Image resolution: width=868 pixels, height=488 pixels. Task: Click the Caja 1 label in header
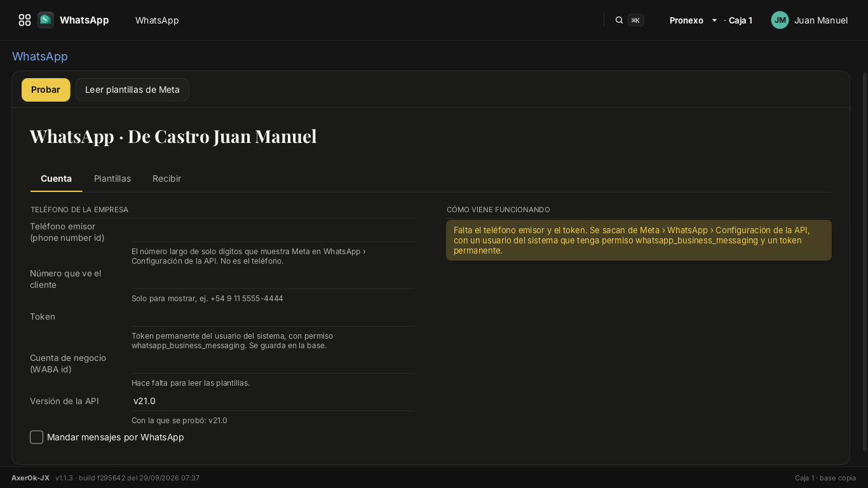pyautogui.click(x=740, y=20)
